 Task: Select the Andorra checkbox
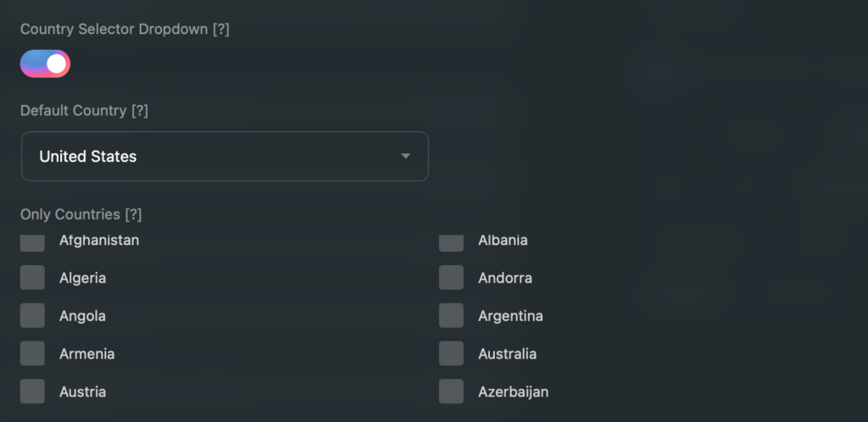click(x=451, y=278)
